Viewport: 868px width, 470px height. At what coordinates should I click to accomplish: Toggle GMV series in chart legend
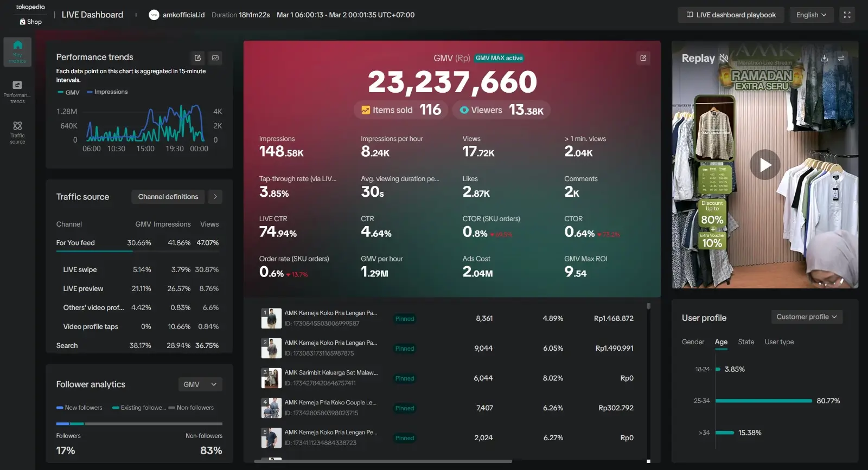point(69,92)
